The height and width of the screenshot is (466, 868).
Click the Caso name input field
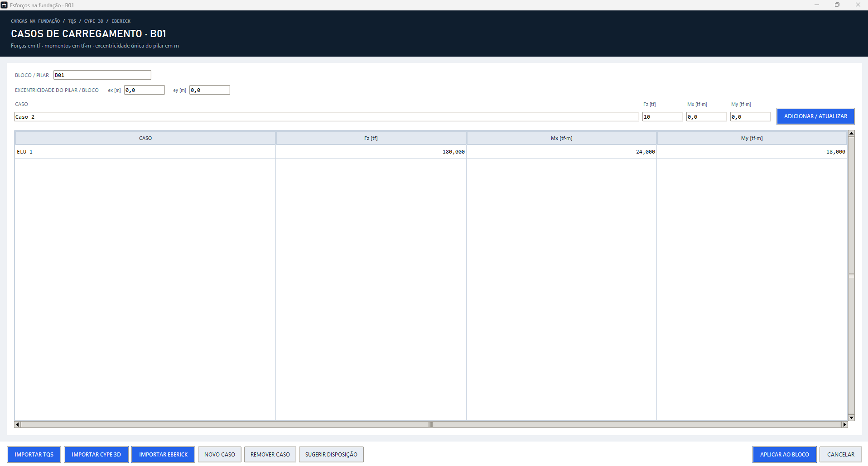tap(327, 117)
